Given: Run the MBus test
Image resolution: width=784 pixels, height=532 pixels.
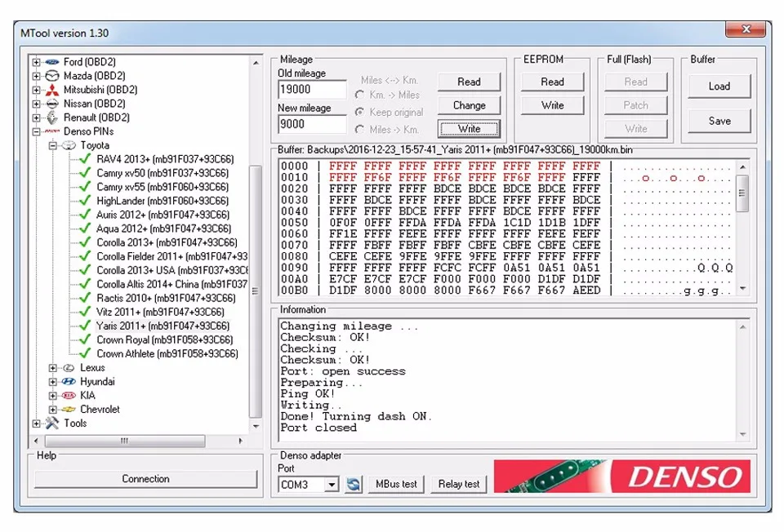Looking at the screenshot, I should 396,484.
